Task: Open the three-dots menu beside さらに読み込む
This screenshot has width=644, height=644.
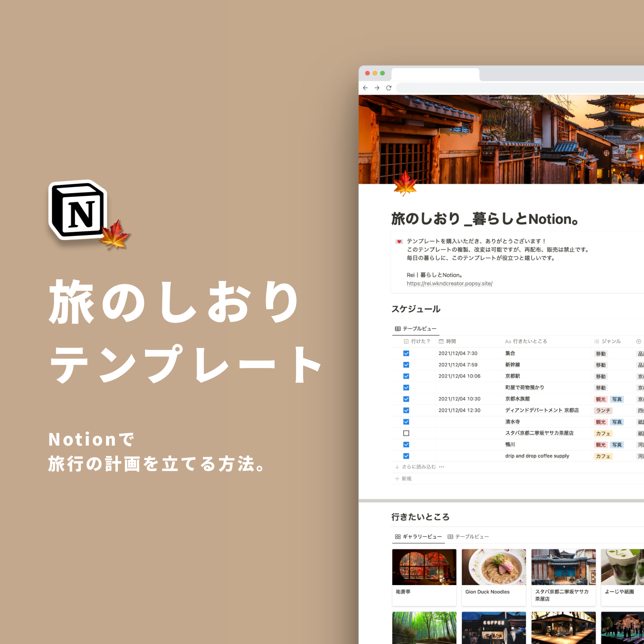Action: [442, 467]
